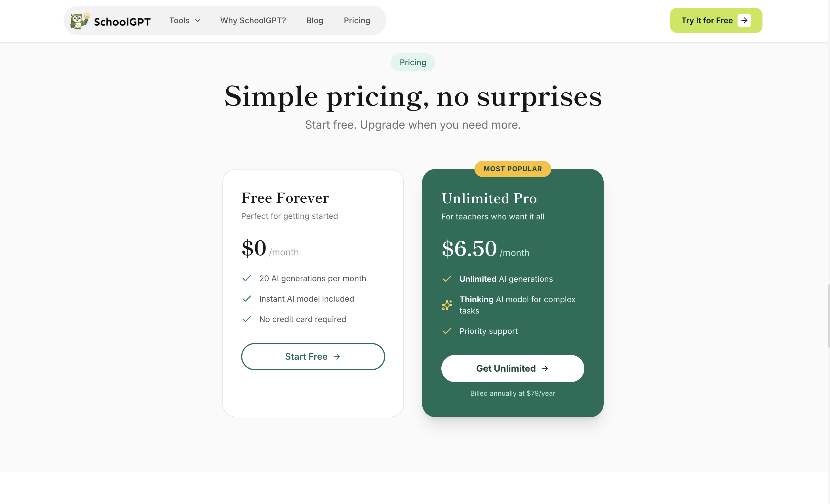Open the Blog page
Screen dimensions: 830x504
pos(315,20)
